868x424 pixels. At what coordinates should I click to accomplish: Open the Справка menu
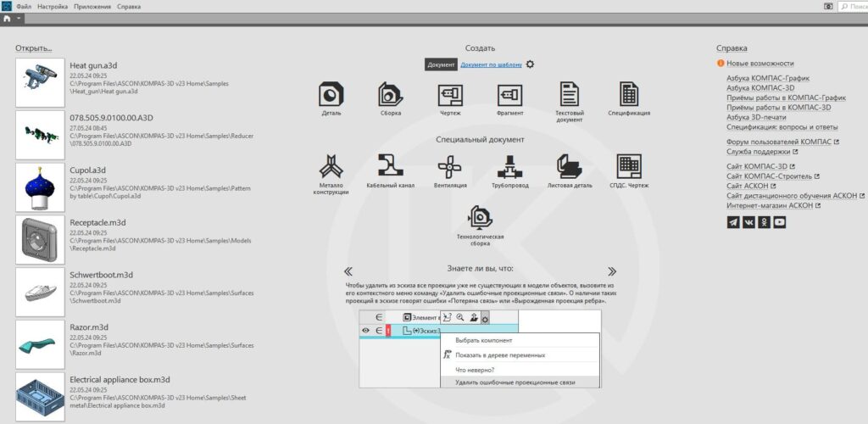(x=129, y=7)
